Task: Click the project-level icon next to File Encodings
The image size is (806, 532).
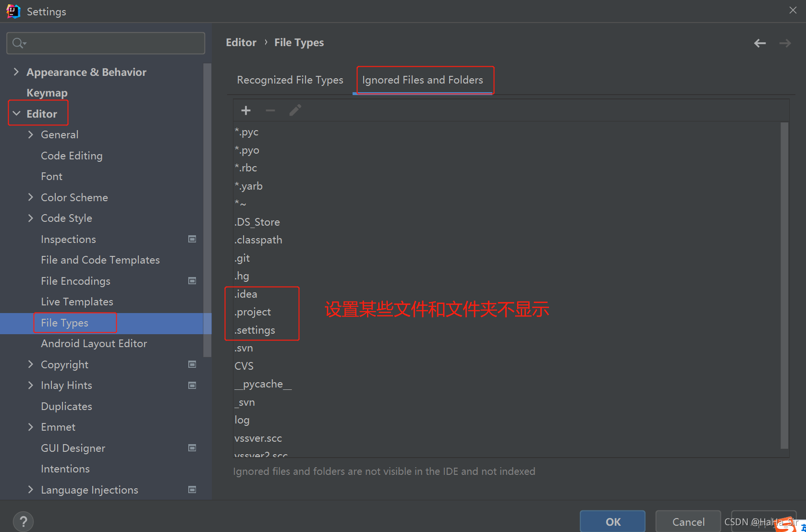Action: point(192,281)
